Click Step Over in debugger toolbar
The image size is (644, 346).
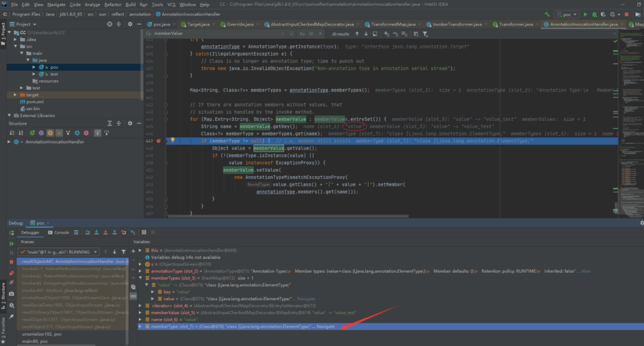[87, 232]
